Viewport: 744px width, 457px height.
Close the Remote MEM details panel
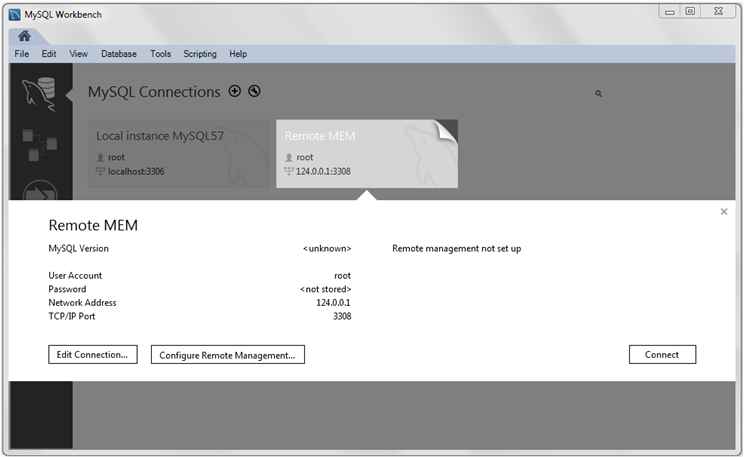(x=724, y=212)
